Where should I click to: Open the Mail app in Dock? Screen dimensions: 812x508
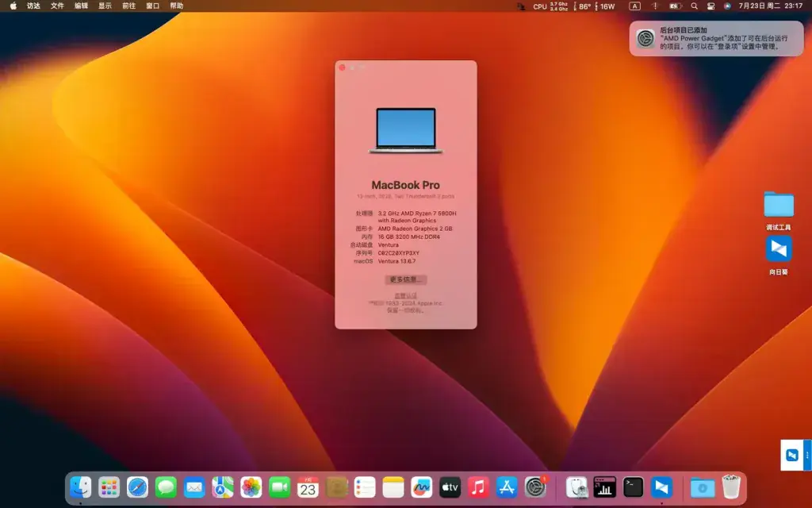(194, 487)
